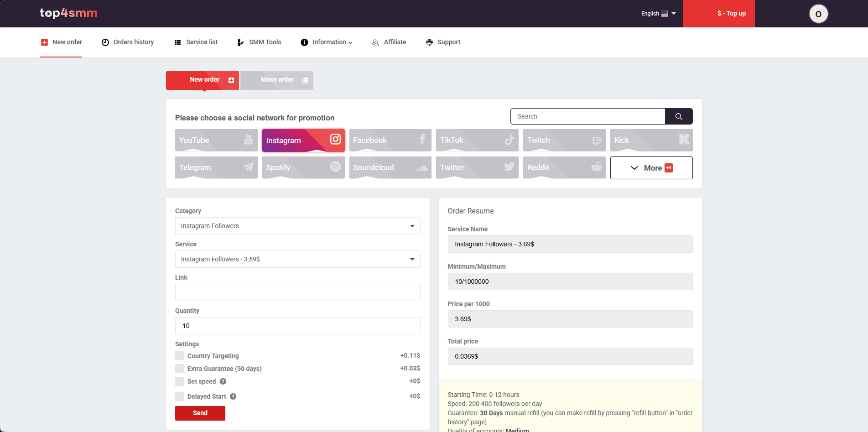Image resolution: width=868 pixels, height=432 pixels.
Task: Click the Delayed Start help icon
Action: click(x=233, y=396)
